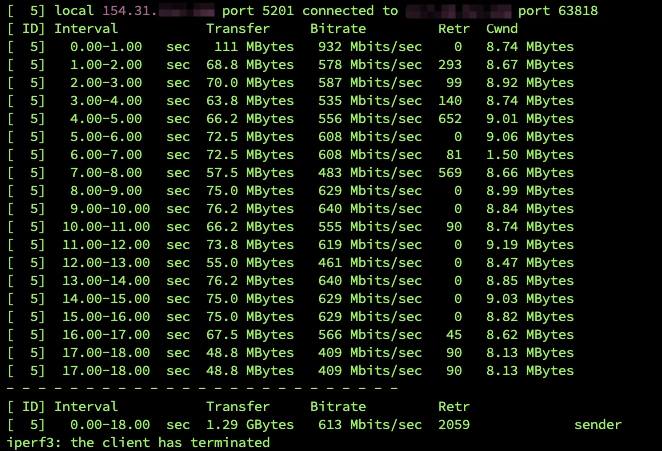Select the '8.92 MBytes' Cwnd value
This screenshot has height=451, width=662.
pos(530,83)
